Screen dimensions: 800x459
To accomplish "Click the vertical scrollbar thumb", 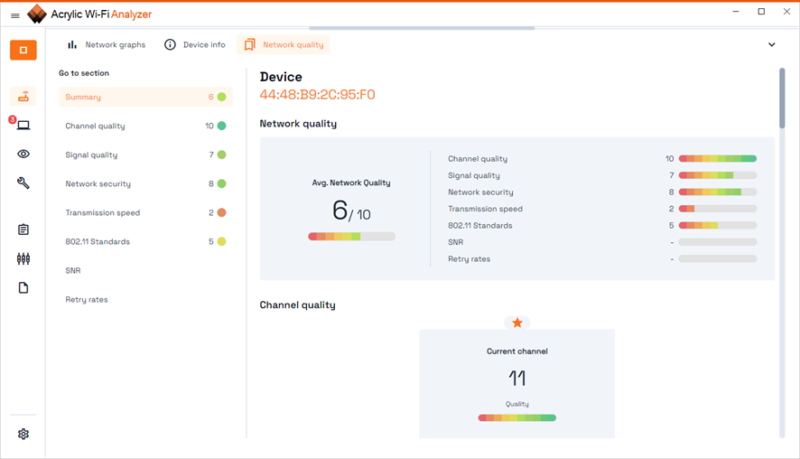I will (x=782, y=98).
